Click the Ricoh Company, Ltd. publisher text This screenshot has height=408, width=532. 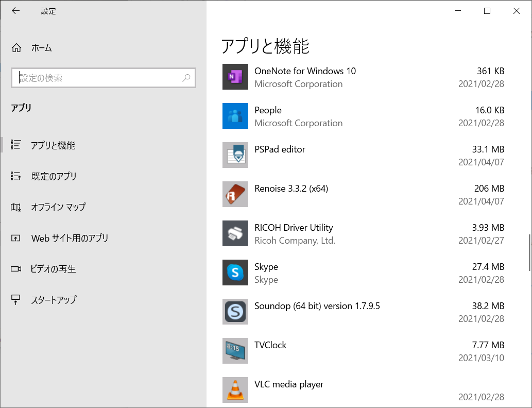(x=295, y=241)
